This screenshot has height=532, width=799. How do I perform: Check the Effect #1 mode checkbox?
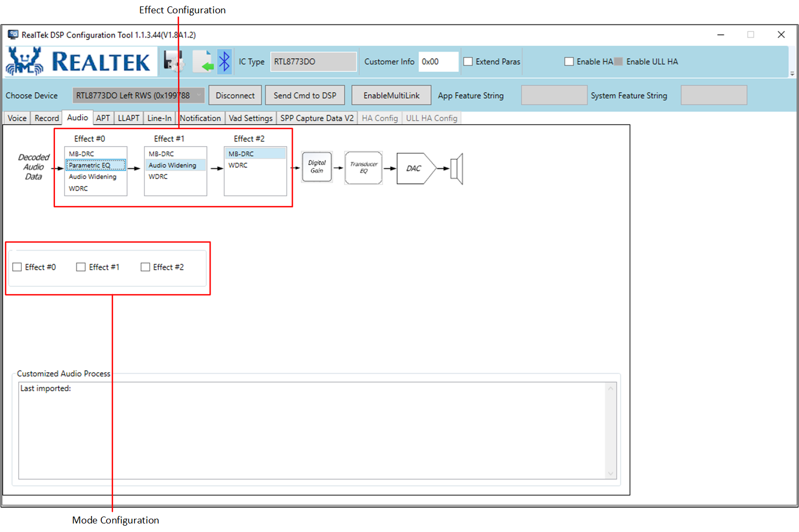81,267
